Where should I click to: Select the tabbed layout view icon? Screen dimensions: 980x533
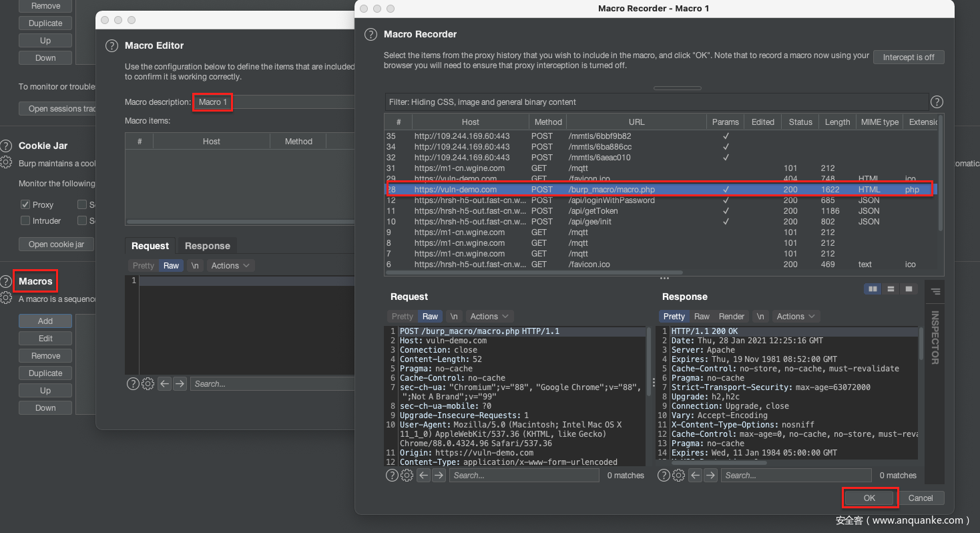pos(909,289)
